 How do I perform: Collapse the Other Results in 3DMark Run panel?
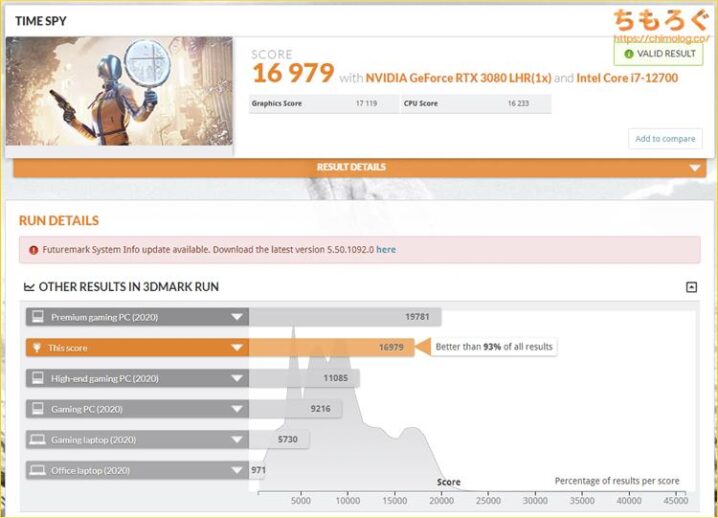point(691,287)
